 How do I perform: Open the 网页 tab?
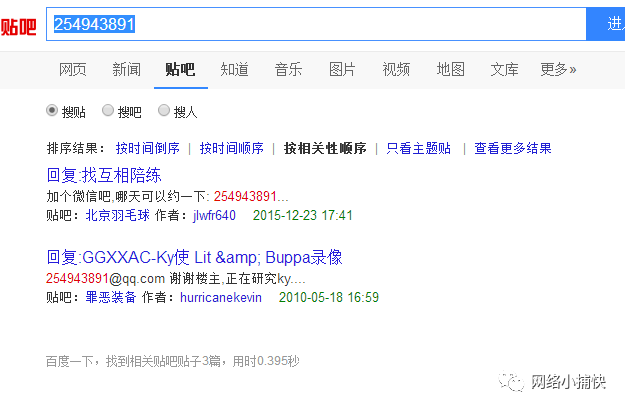point(73,69)
